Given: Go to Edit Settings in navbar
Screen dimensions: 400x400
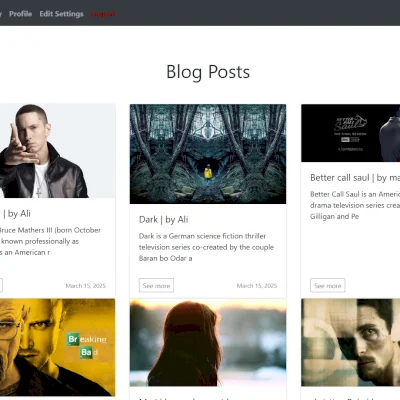Looking at the screenshot, I should click(x=61, y=14).
